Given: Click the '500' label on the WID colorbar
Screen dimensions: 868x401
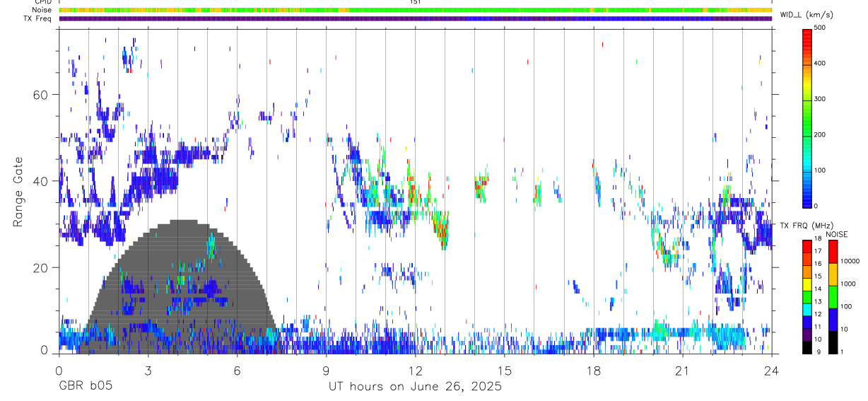Looking at the screenshot, I should tap(819, 28).
